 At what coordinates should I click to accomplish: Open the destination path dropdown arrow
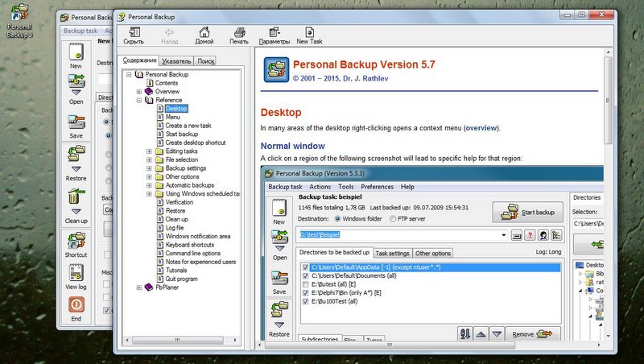coord(504,235)
